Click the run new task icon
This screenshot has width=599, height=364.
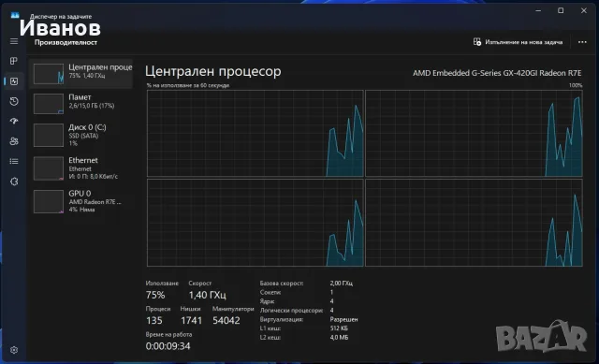[476, 41]
